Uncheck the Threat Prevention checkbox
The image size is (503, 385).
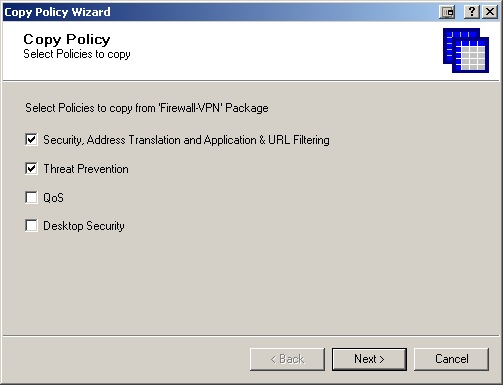31,168
